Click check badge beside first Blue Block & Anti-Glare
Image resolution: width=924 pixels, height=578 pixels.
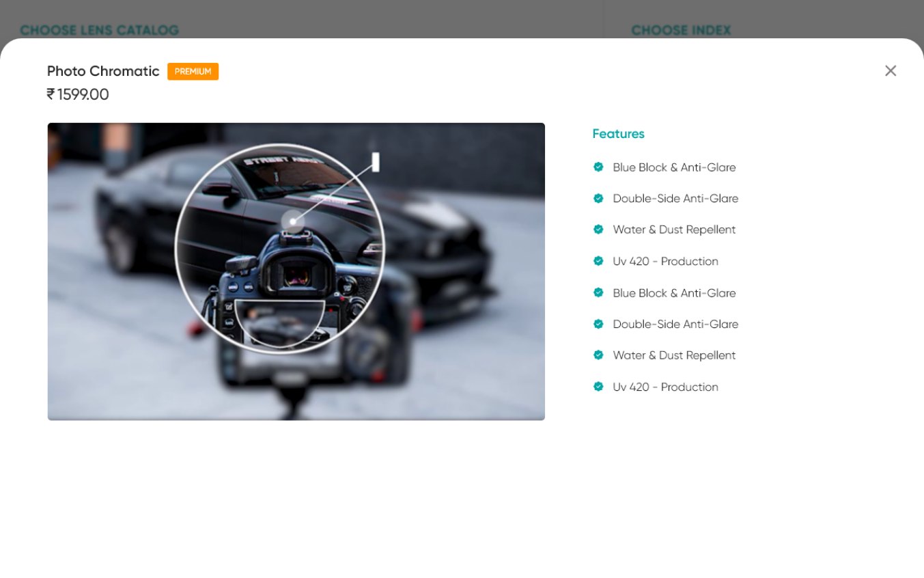[598, 167]
